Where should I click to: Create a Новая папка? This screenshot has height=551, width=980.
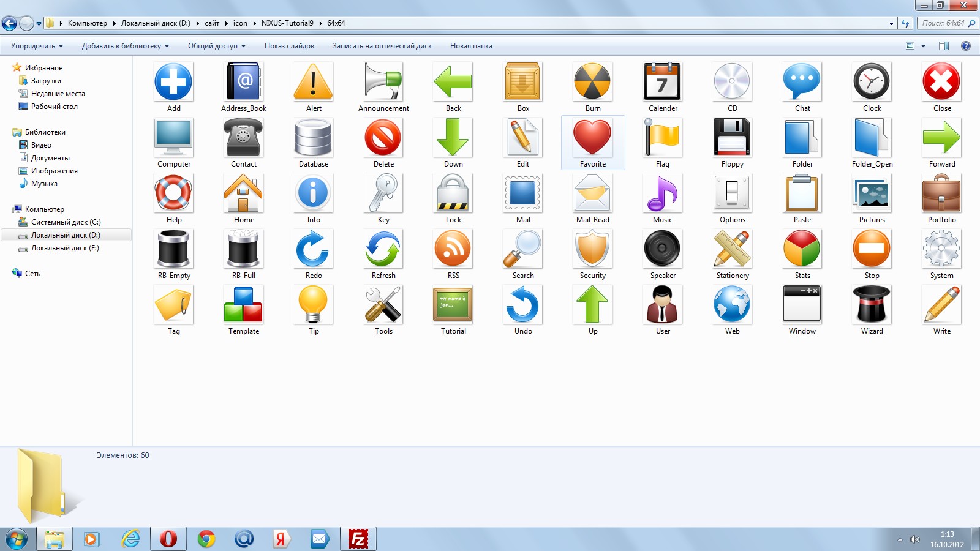pos(471,46)
